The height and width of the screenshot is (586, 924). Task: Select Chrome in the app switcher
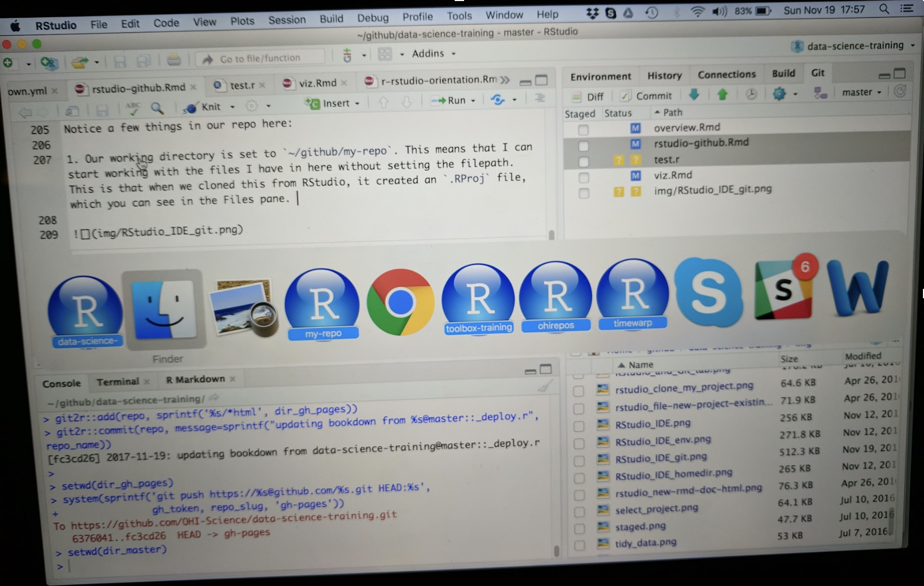[400, 302]
